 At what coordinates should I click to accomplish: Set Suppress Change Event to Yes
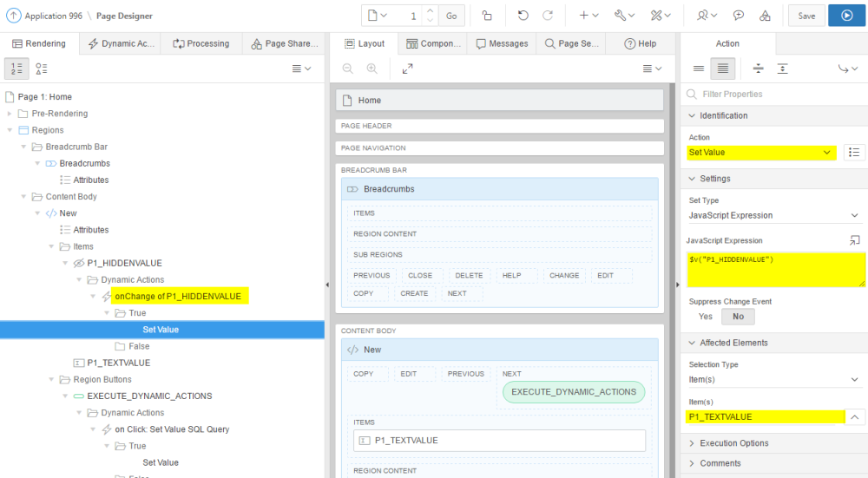pos(705,317)
